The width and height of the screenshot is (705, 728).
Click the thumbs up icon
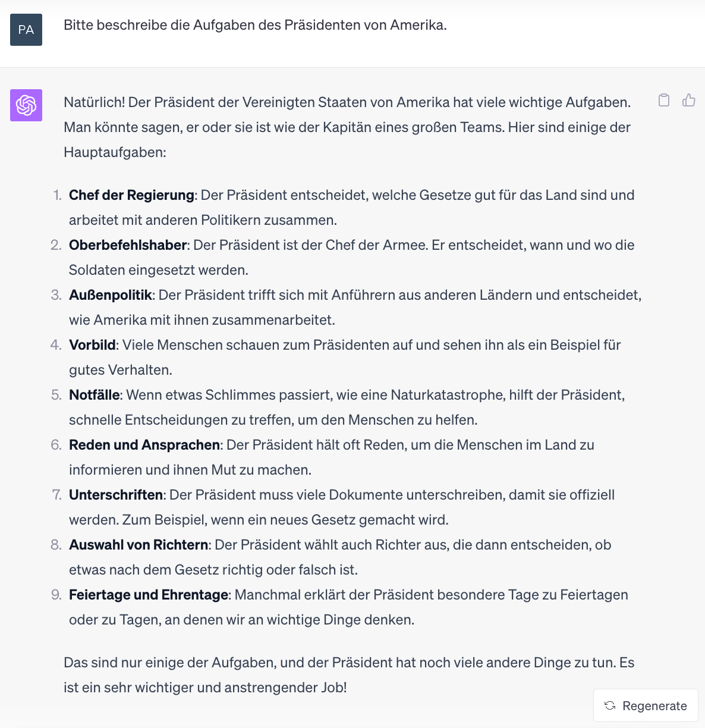click(x=689, y=100)
